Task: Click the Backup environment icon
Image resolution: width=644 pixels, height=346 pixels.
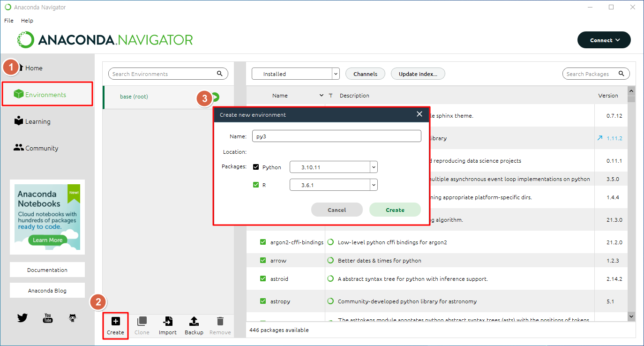Action: pyautogui.click(x=194, y=321)
